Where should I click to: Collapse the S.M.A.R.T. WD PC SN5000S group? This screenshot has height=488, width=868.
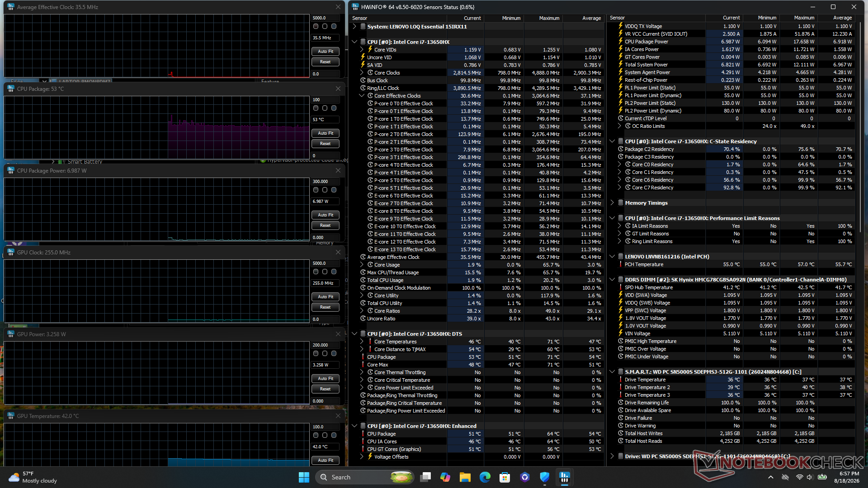(612, 372)
